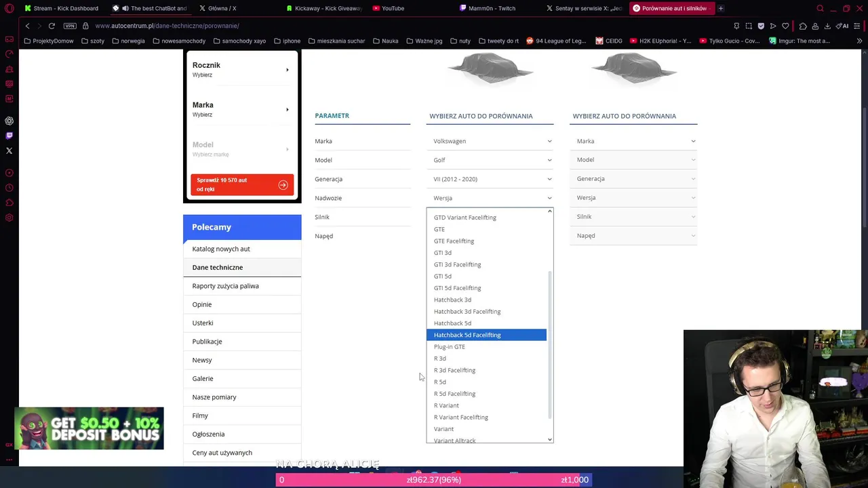Open the ChatGPT sidebar icon
Image resolution: width=868 pixels, height=488 pixels.
click(9, 121)
